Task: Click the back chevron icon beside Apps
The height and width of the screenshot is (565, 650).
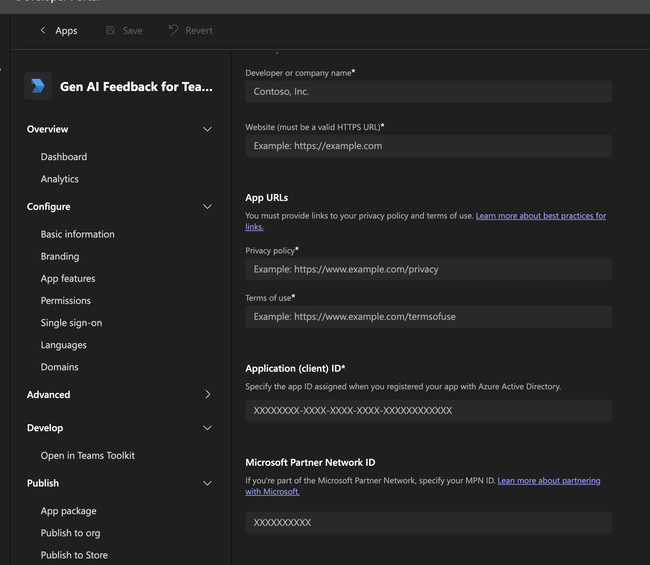Action: [x=43, y=31]
